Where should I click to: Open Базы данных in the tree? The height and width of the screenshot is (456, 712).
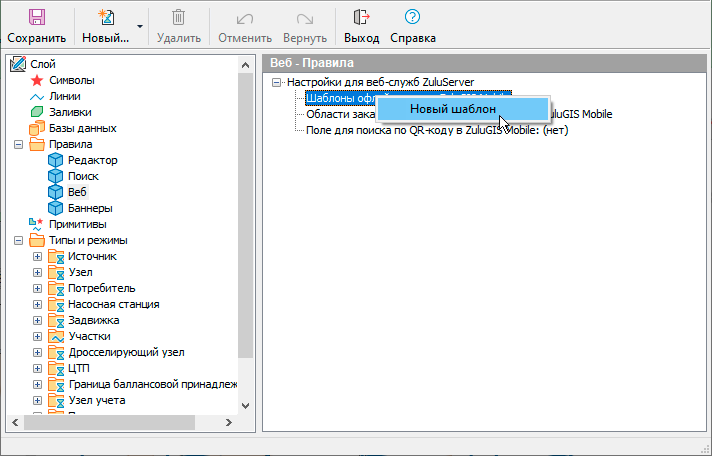(x=82, y=128)
